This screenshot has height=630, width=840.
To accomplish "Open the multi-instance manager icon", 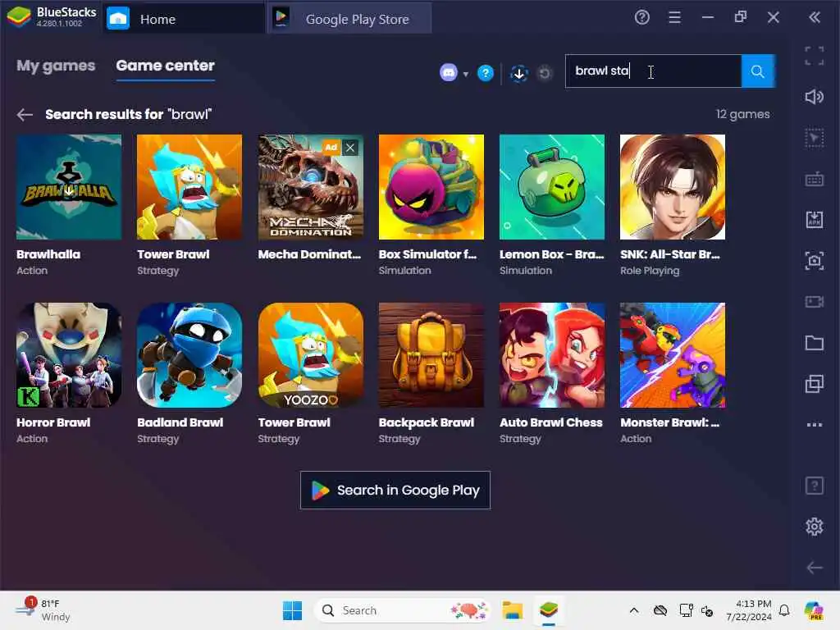I will (x=815, y=384).
